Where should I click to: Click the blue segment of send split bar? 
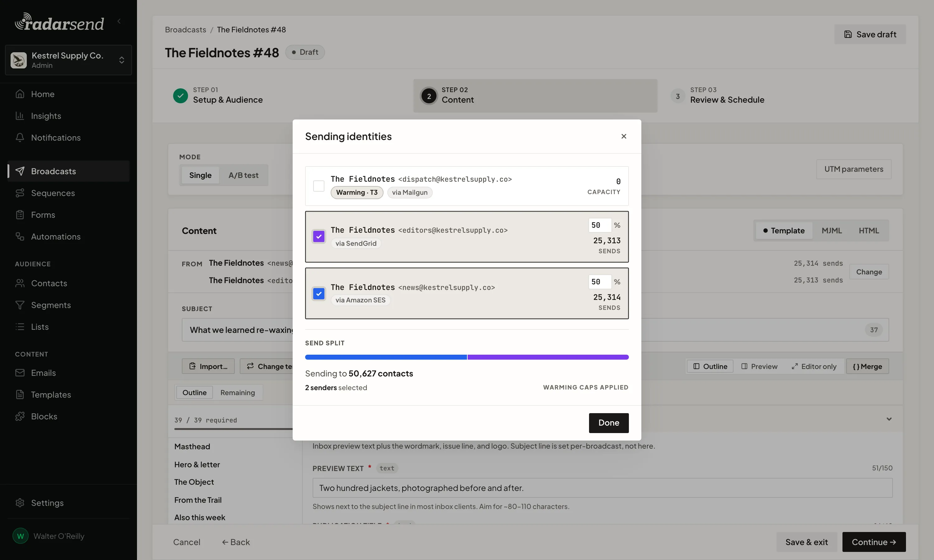[x=386, y=357]
